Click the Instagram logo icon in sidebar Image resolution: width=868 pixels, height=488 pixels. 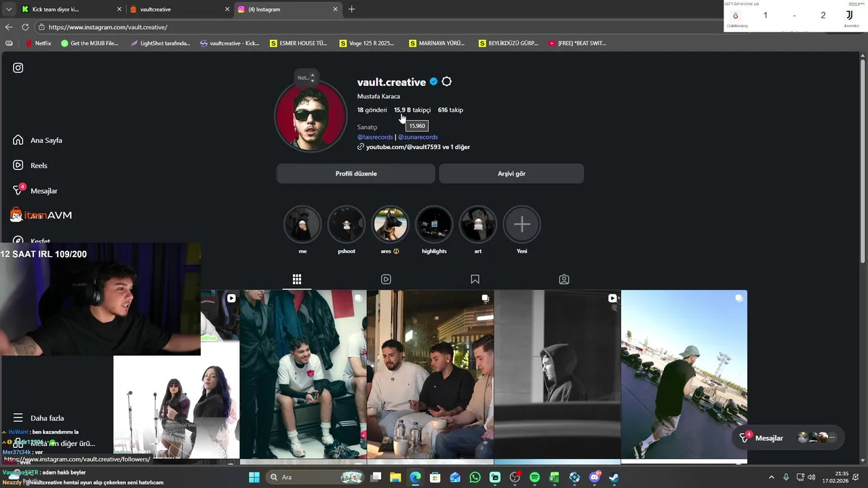coord(18,68)
